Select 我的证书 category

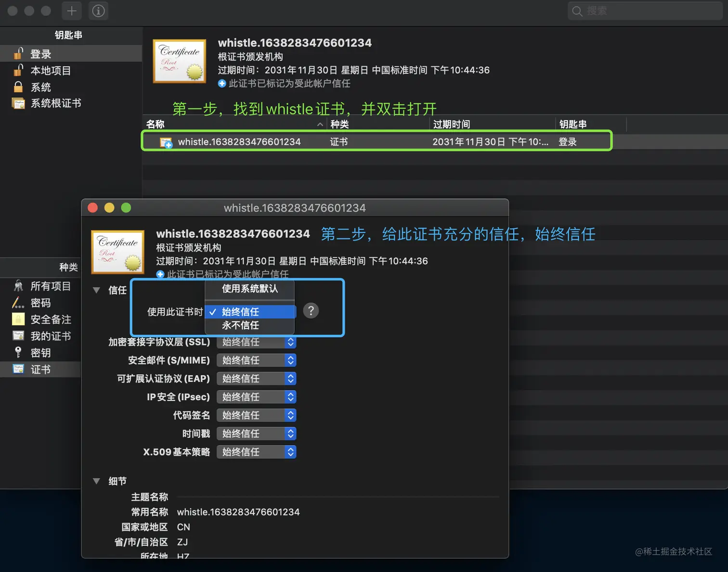[40, 336]
